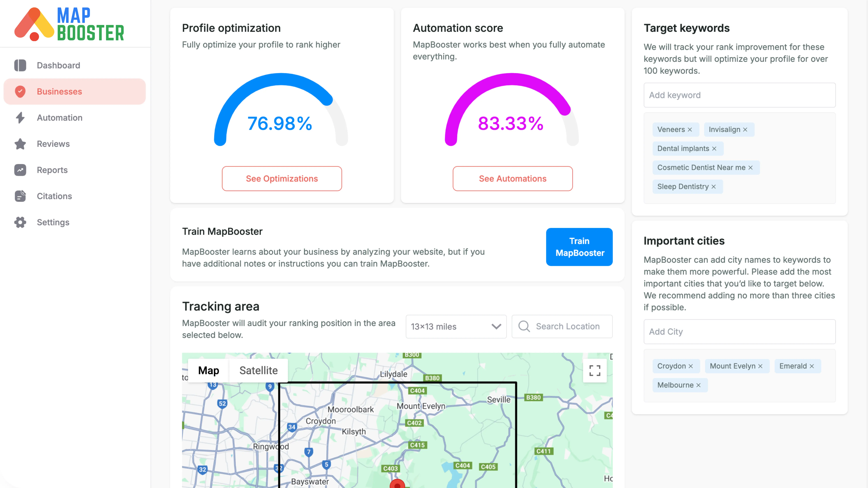Go to Reviews section
The height and width of the screenshot is (488, 868).
[x=75, y=144]
